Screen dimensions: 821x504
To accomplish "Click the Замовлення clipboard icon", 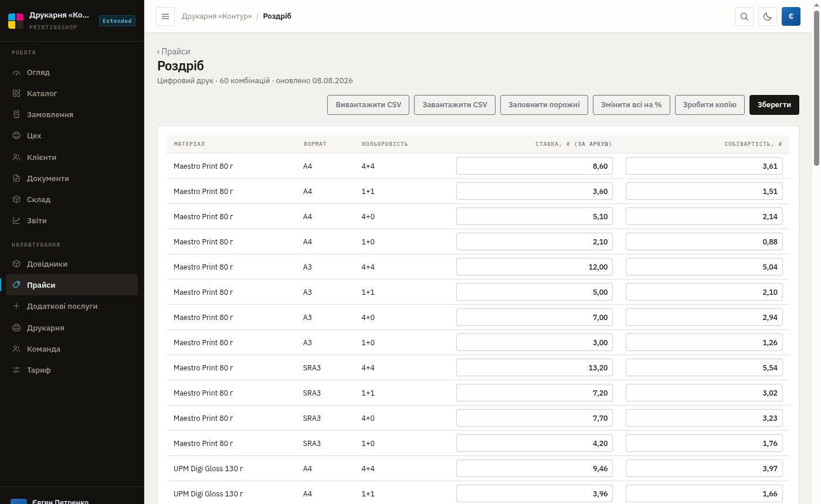I will coord(16,115).
